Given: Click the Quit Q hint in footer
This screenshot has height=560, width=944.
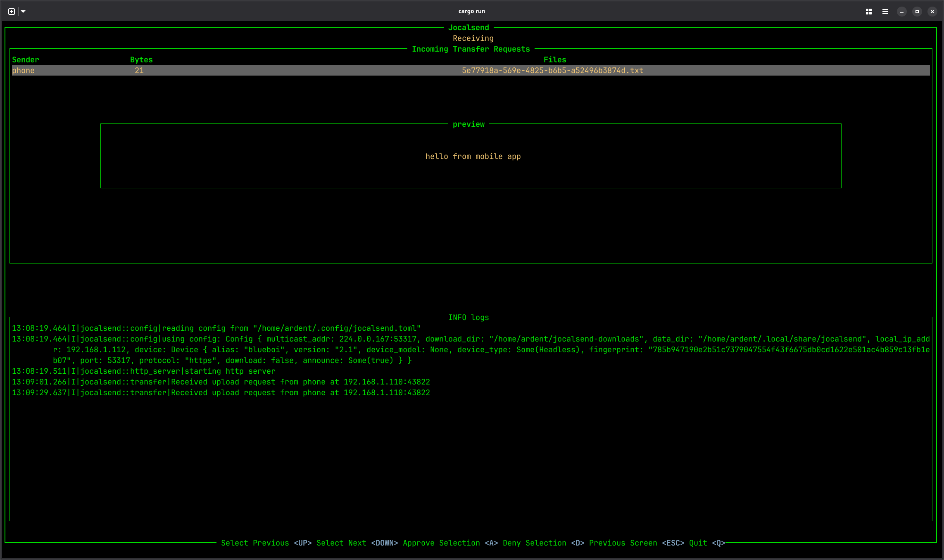Looking at the screenshot, I should click(x=707, y=543).
